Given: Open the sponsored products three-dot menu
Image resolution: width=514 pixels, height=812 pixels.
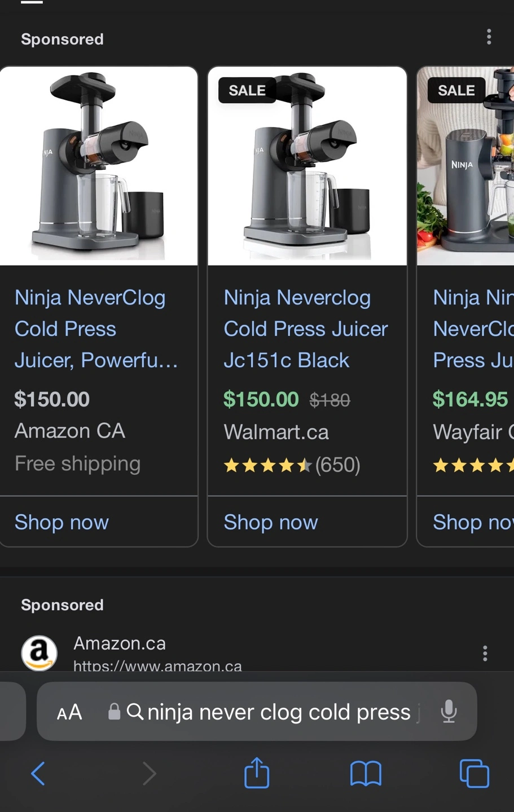Looking at the screenshot, I should coord(489,37).
